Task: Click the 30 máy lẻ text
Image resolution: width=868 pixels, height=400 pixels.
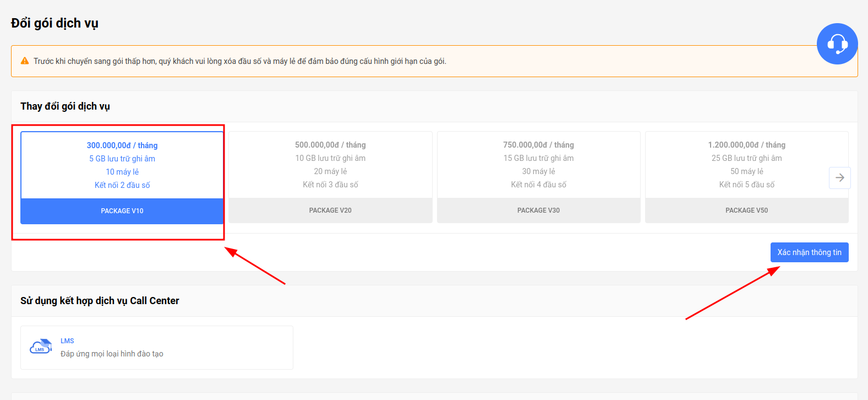Action: click(x=538, y=171)
